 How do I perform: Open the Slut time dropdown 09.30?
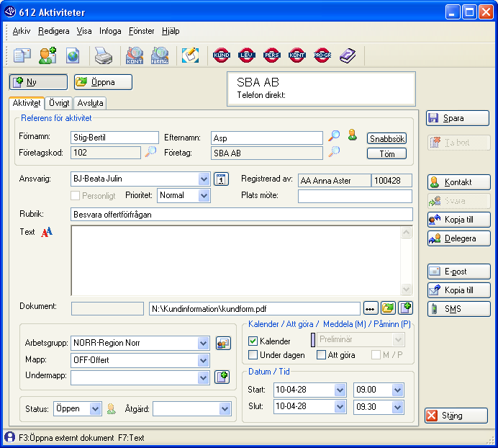pyautogui.click(x=397, y=407)
